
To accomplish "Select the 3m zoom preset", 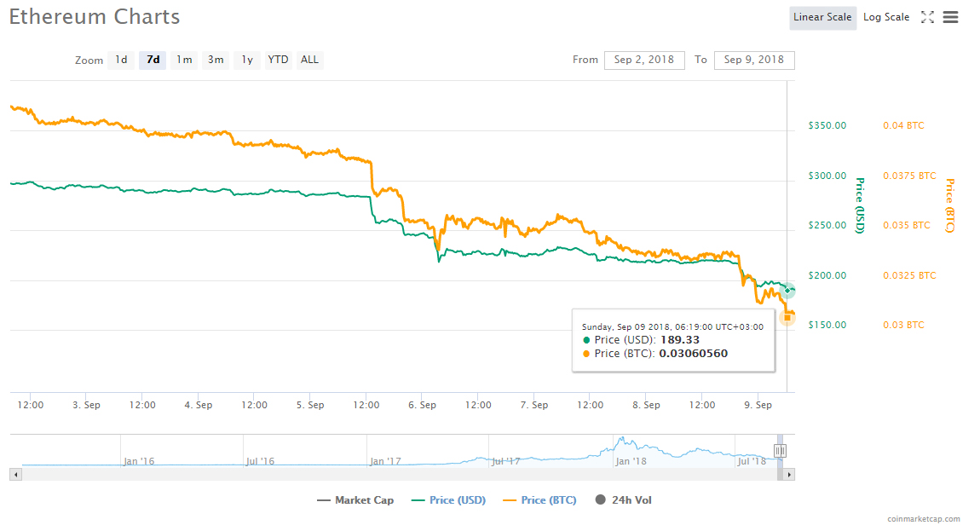I will click(x=215, y=60).
